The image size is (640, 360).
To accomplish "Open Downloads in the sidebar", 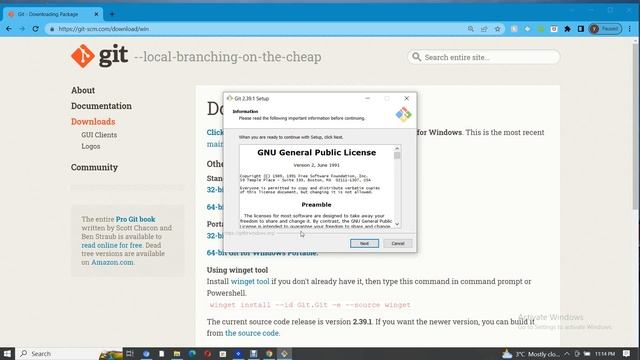I will (x=93, y=122).
